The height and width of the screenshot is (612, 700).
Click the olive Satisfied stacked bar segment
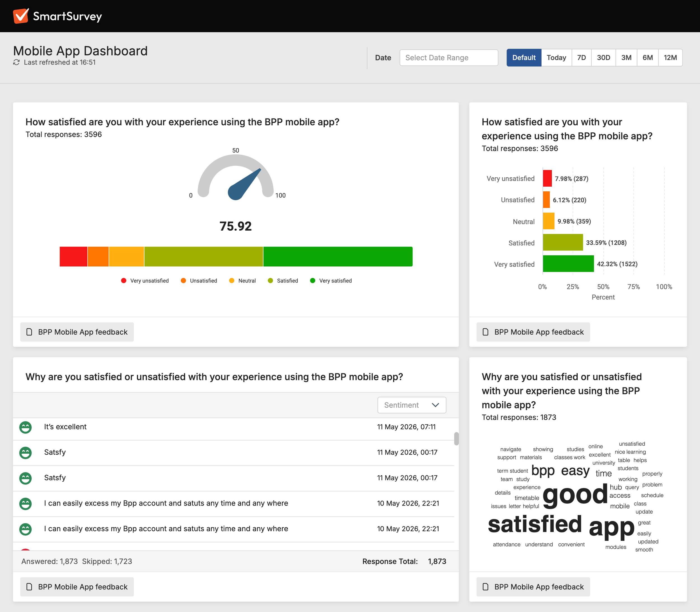pyautogui.click(x=204, y=256)
